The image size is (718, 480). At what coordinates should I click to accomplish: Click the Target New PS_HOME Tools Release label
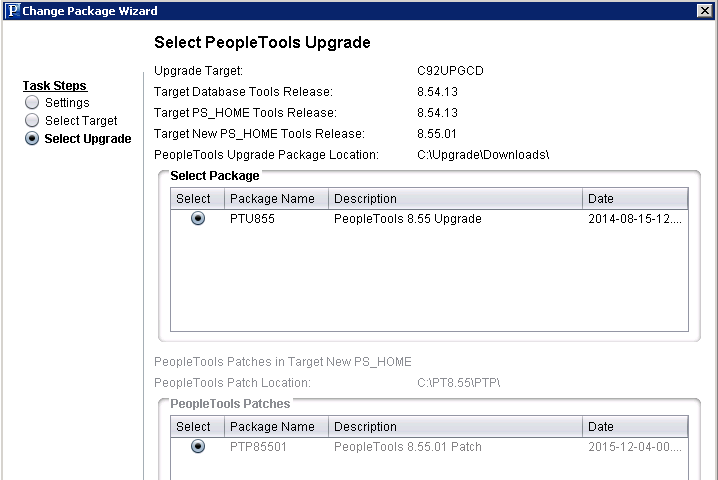(x=259, y=134)
